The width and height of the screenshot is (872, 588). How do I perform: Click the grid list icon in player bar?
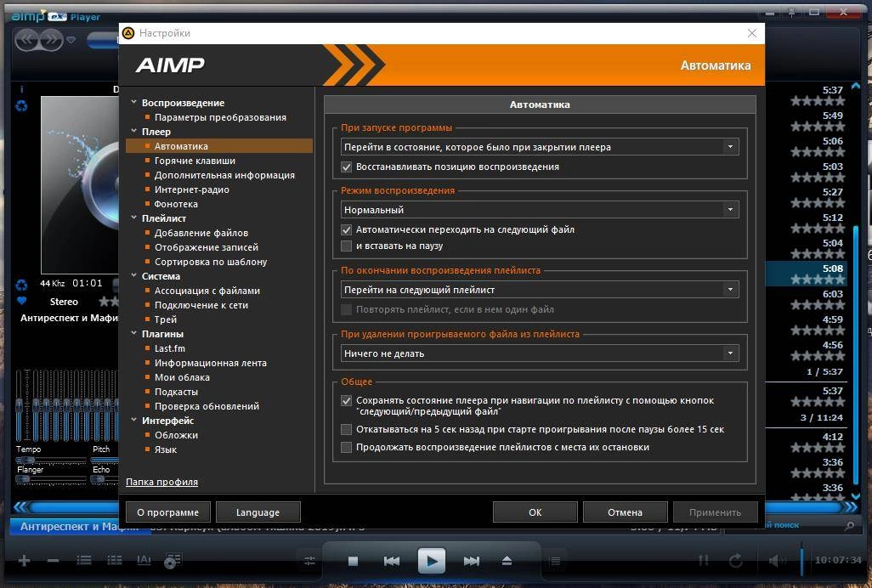(x=114, y=560)
